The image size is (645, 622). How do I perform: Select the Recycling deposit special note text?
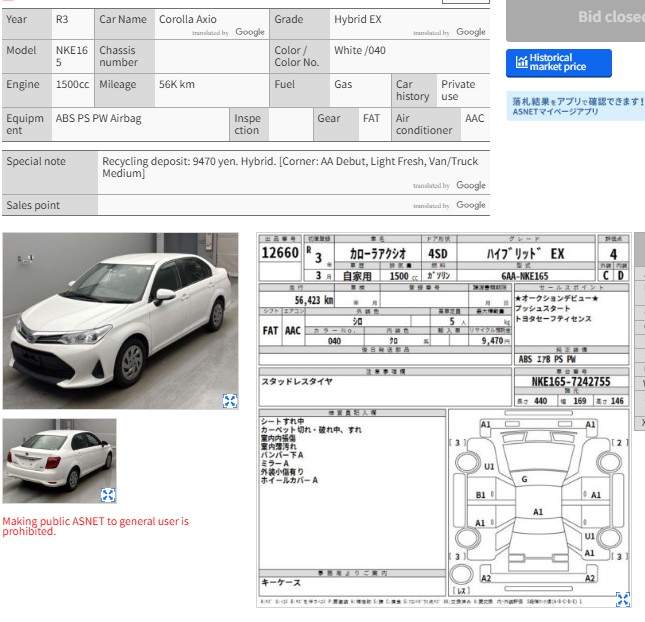point(290,167)
